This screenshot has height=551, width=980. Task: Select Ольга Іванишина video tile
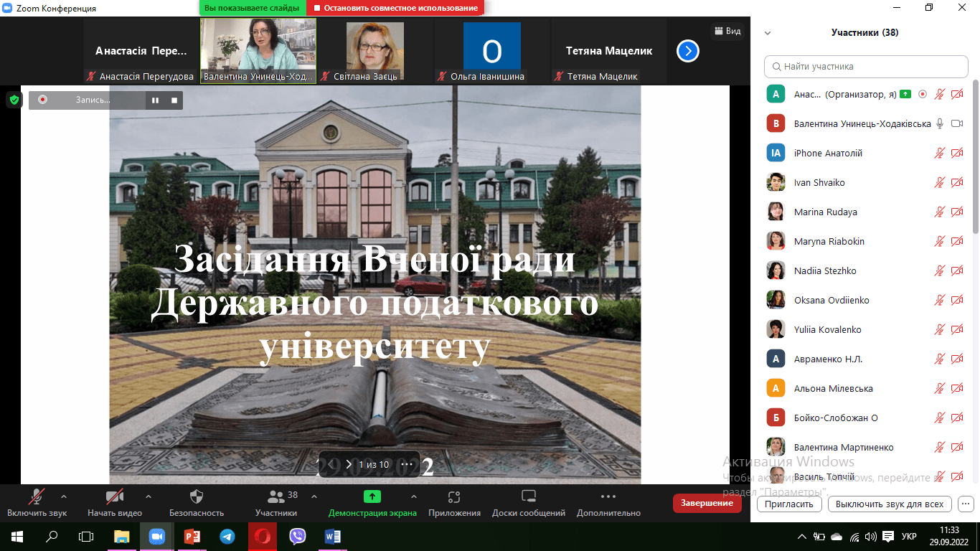(x=492, y=51)
